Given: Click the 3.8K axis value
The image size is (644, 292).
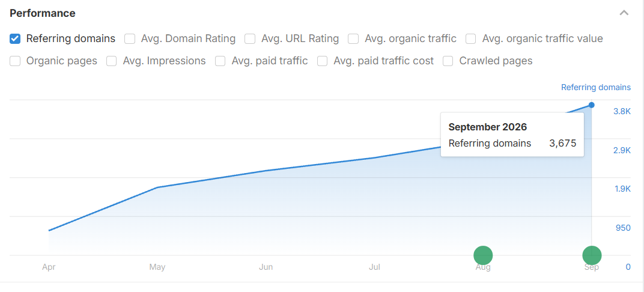Looking at the screenshot, I should 622,111.
